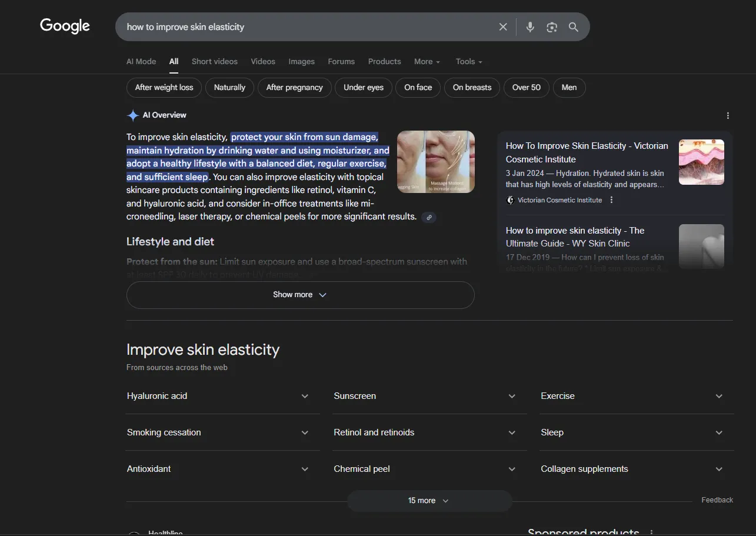Click Show more in AI Overview
The image size is (756, 536).
[300, 295]
